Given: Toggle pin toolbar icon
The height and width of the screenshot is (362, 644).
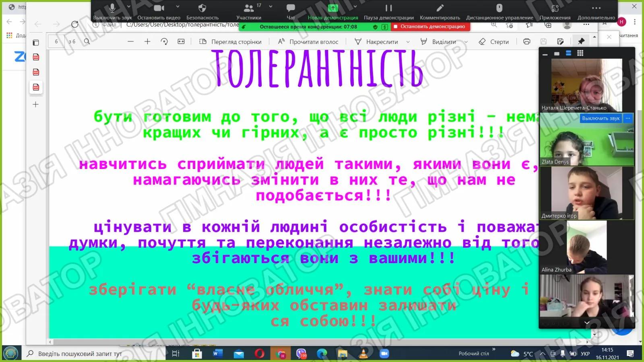Looking at the screenshot, I should (581, 41).
